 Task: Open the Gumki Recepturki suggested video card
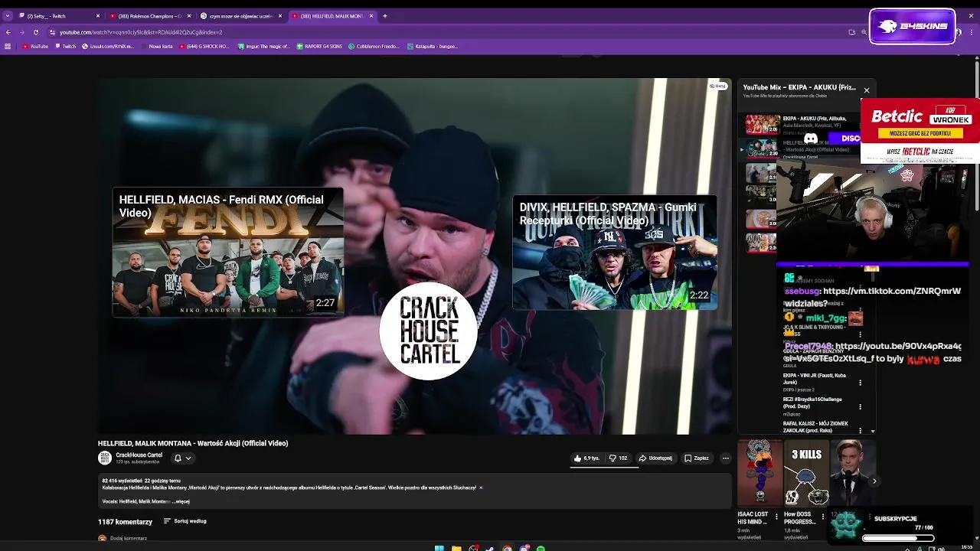615,253
